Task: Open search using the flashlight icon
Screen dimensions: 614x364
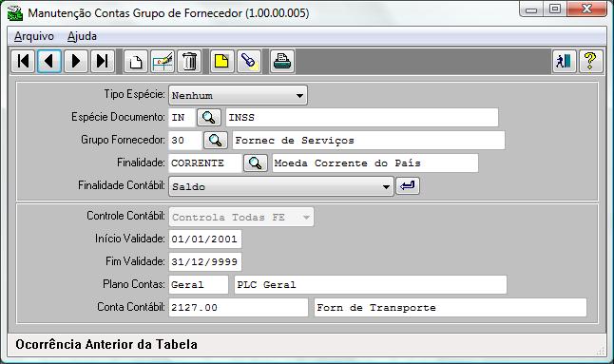Action: click(249, 61)
